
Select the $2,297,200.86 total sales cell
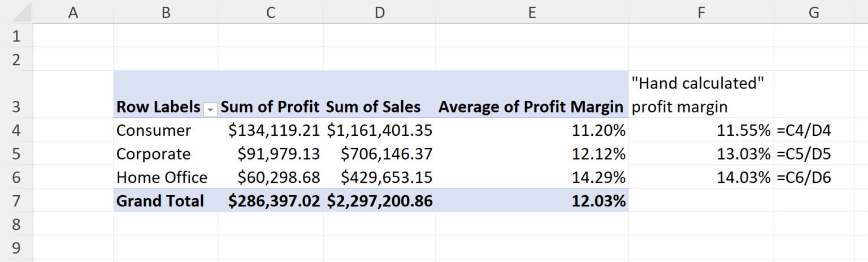[380, 201]
